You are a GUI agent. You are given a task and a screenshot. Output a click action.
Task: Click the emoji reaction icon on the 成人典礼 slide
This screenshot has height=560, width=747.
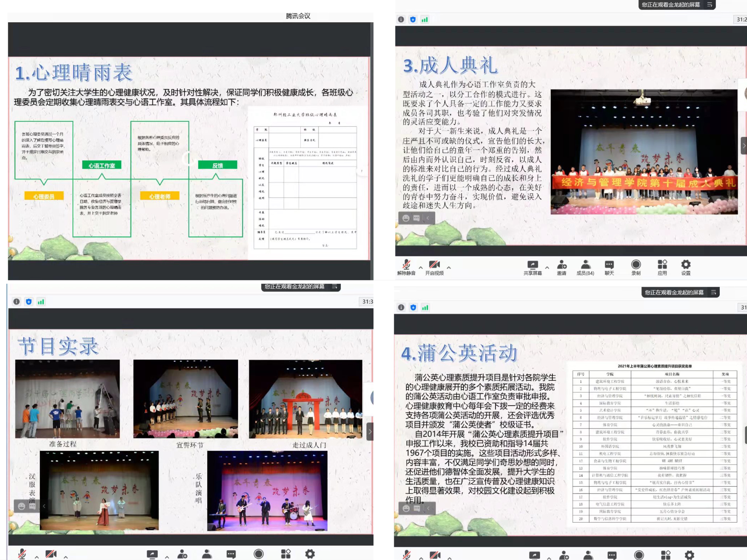[x=406, y=218]
